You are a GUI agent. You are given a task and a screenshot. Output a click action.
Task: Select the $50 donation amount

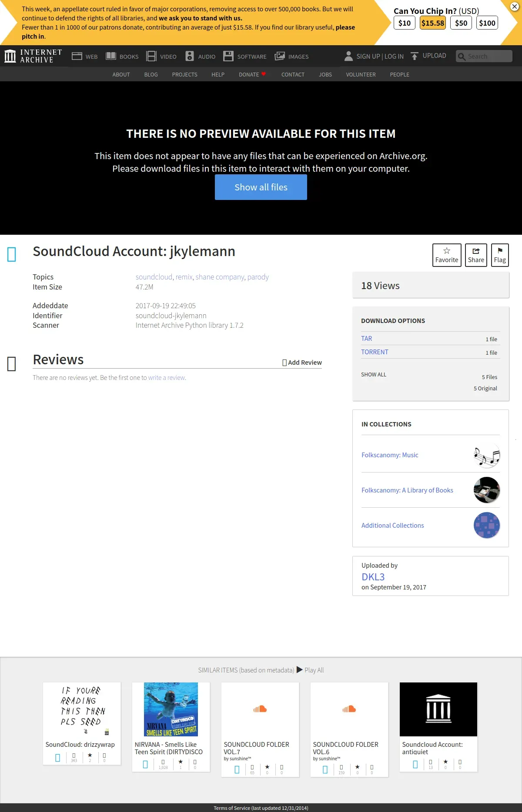(461, 23)
